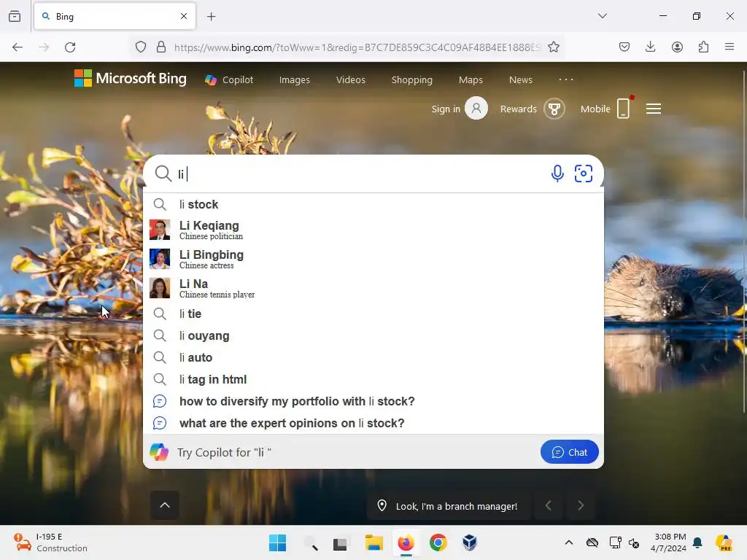Open Google Chrome from taskbar
Viewport: 747px width, 560px height.
pos(438,542)
